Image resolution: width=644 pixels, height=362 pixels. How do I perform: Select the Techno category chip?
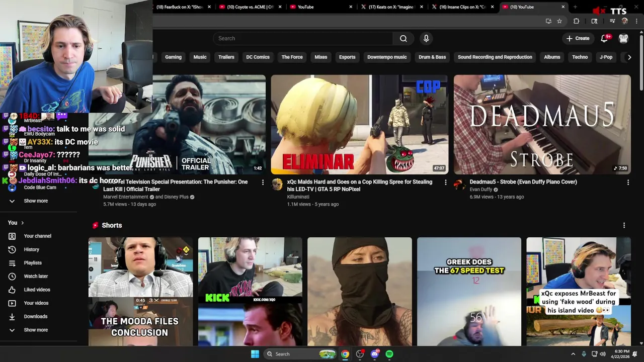[x=580, y=57]
